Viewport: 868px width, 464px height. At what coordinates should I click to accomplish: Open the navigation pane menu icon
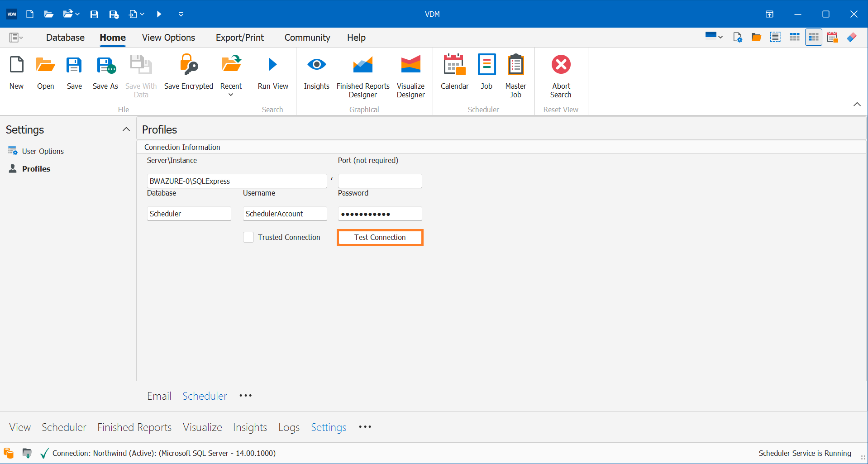tap(16, 38)
